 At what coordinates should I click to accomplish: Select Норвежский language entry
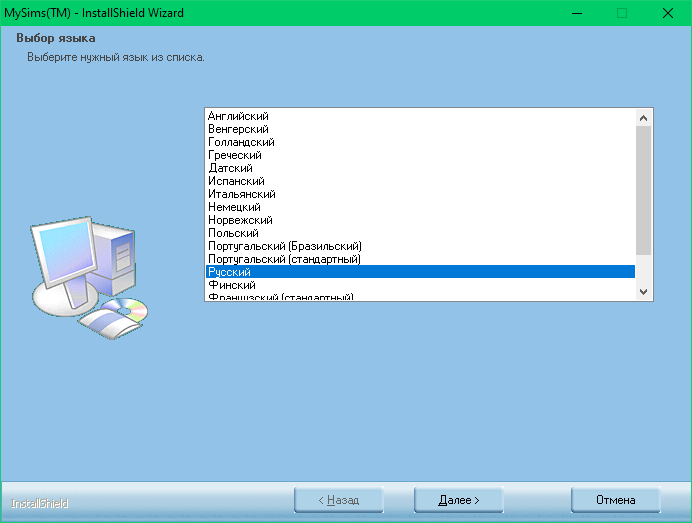420,220
